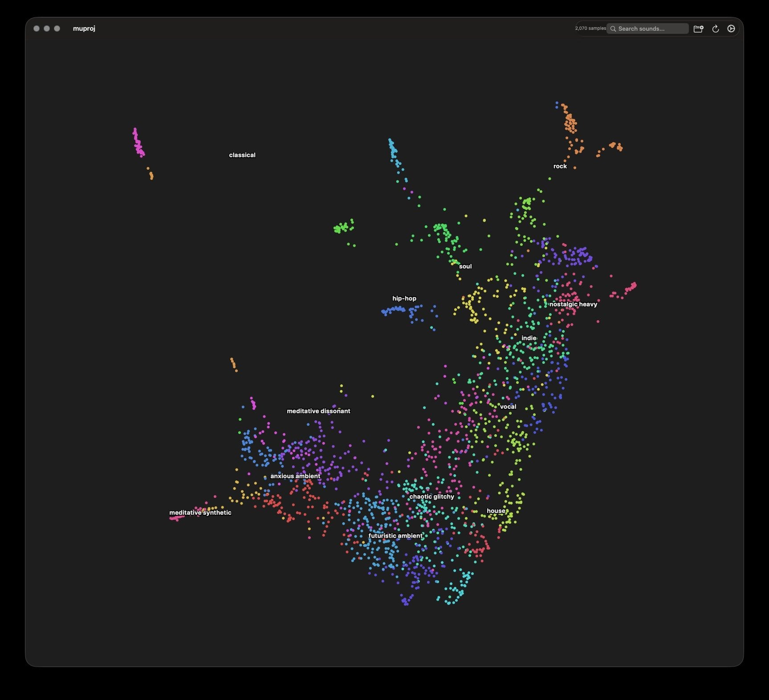This screenshot has height=700, width=769.
Task: Choose the hip-hop cluster label
Action: [404, 299]
